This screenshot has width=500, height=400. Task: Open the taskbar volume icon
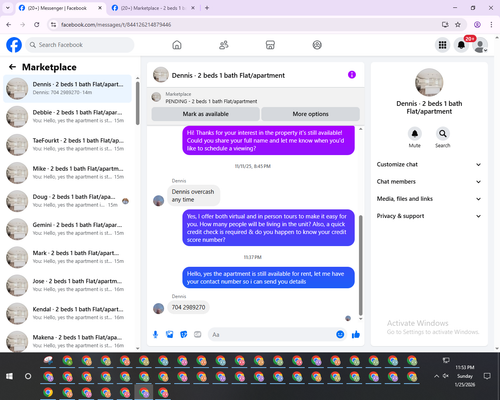[446, 376]
